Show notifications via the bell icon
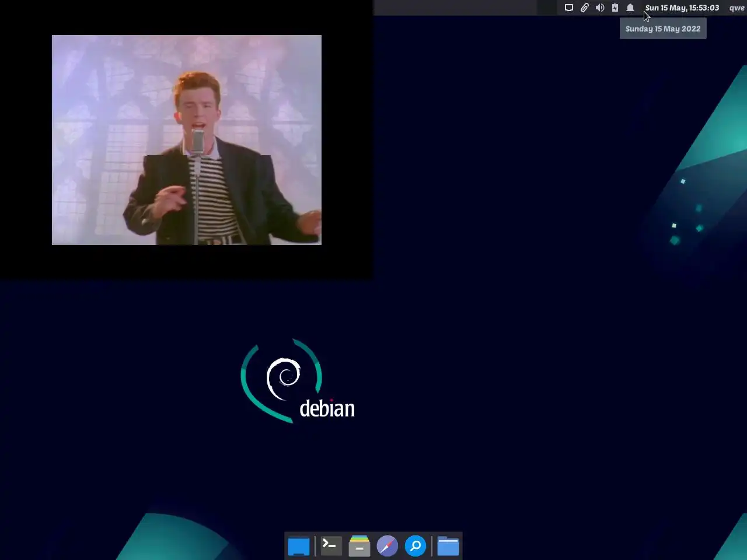The image size is (747, 560). 630,8
